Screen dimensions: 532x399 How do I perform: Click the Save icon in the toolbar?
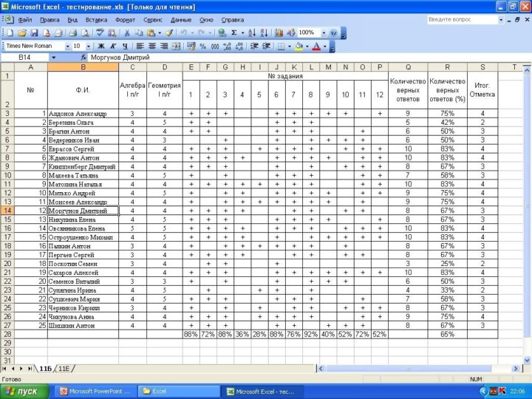coord(35,33)
